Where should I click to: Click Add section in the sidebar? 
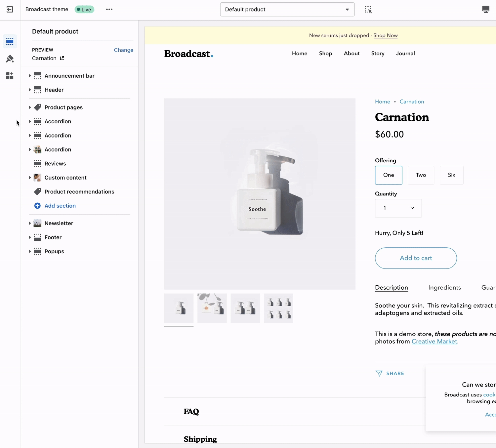click(x=60, y=206)
